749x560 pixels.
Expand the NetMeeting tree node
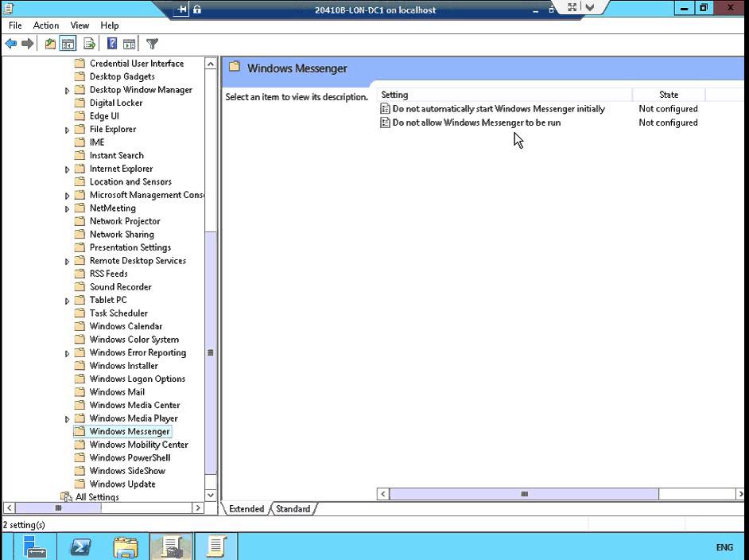point(67,208)
